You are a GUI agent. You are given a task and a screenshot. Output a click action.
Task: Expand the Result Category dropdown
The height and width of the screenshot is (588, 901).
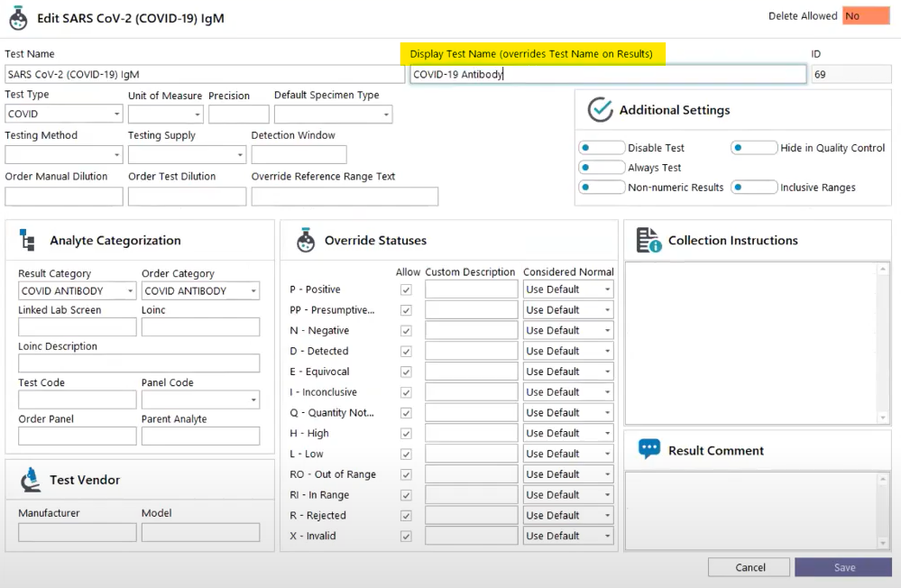point(131,291)
